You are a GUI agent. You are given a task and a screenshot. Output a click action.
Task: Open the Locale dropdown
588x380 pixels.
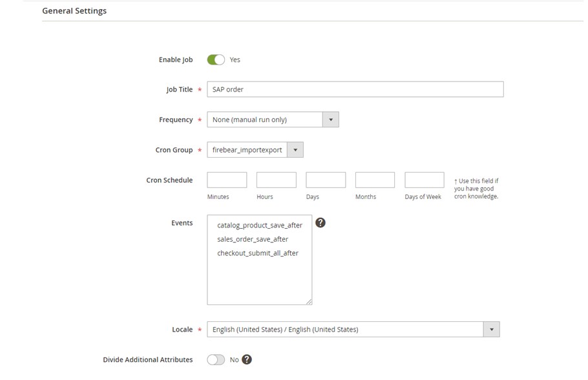(x=353, y=330)
